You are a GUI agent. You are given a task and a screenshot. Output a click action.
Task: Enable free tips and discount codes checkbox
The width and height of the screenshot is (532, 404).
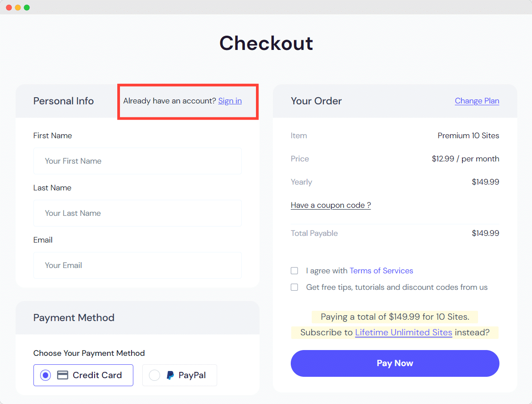click(x=294, y=287)
